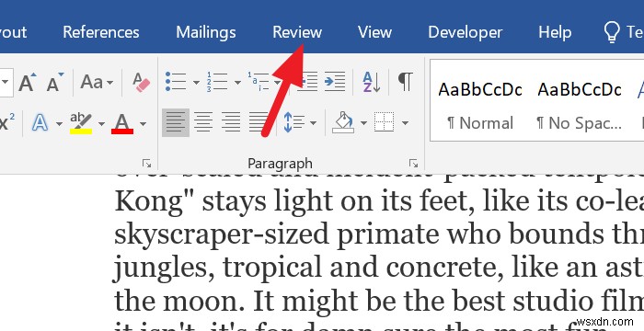Viewport: 644px width, 331px height.
Task: Apply shading with paint bucket icon
Action: (343, 122)
